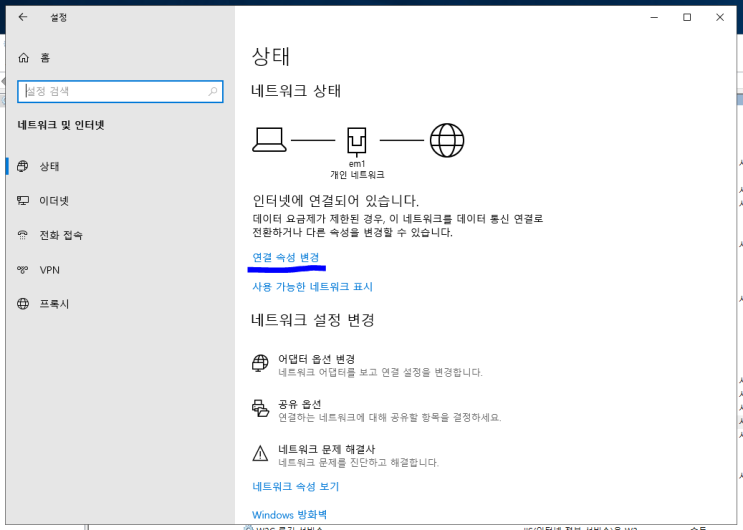The height and width of the screenshot is (530, 743).
Task: Open the Home (홈) page
Action: (x=34, y=58)
